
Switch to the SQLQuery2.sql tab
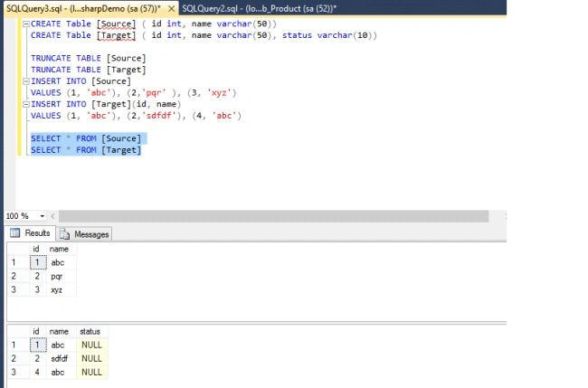click(x=259, y=8)
